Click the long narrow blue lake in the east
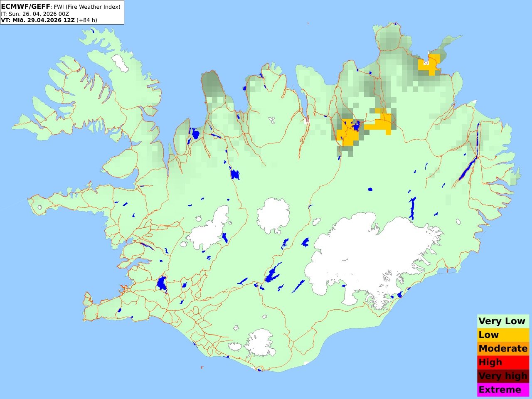The width and height of the screenshot is (532, 399). click(468, 168)
